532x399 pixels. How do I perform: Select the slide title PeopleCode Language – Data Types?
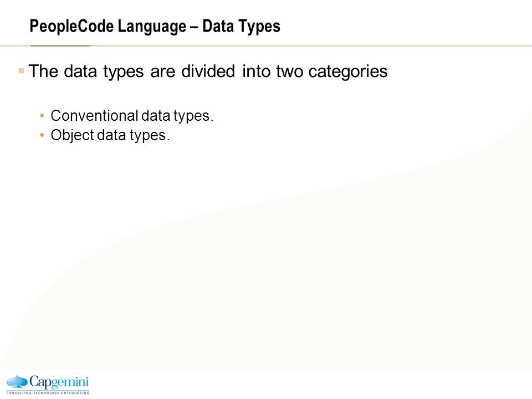155,27
